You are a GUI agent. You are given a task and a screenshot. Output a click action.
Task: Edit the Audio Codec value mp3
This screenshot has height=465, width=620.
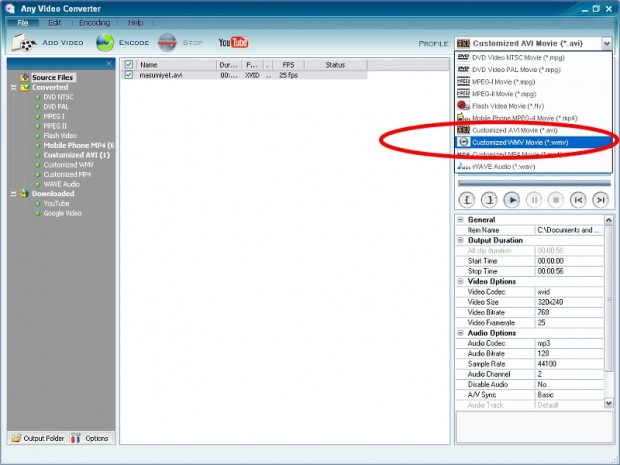569,343
